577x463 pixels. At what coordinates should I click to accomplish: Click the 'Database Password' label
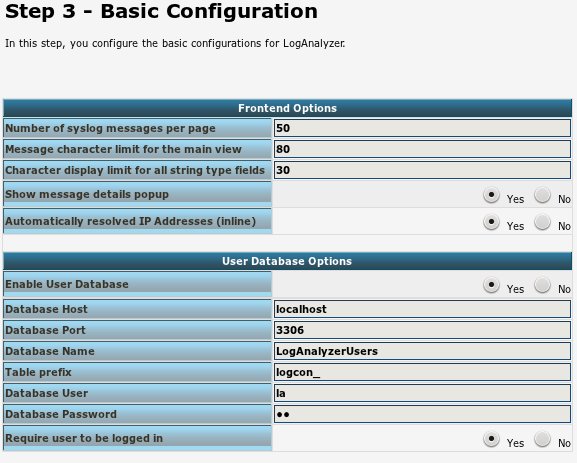pos(61,414)
